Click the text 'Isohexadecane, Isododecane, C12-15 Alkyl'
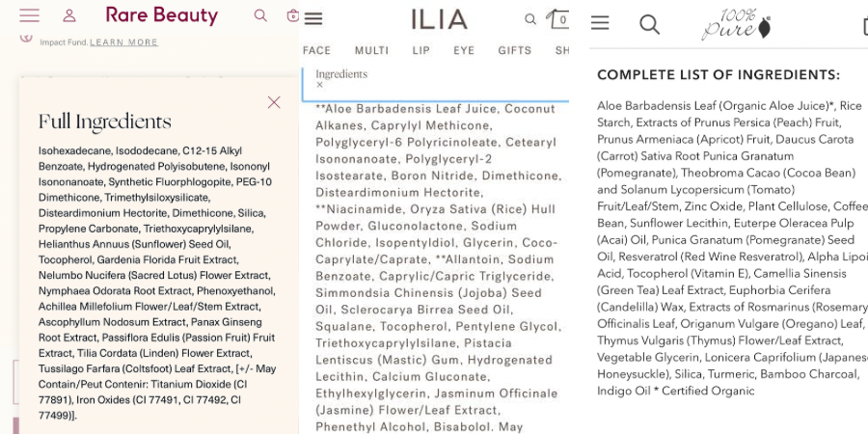868x434 pixels. pyautogui.click(x=140, y=150)
